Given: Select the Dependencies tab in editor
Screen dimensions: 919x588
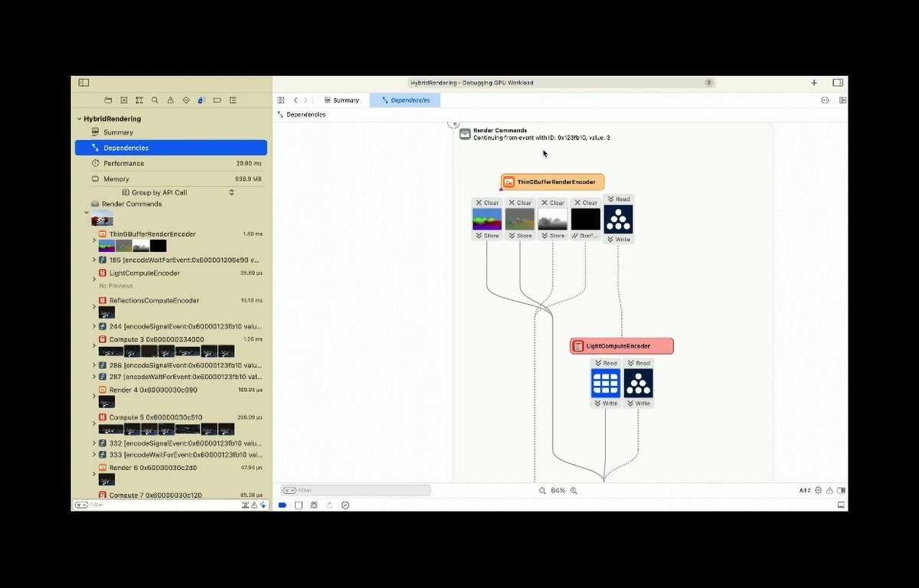Looking at the screenshot, I should click(405, 100).
